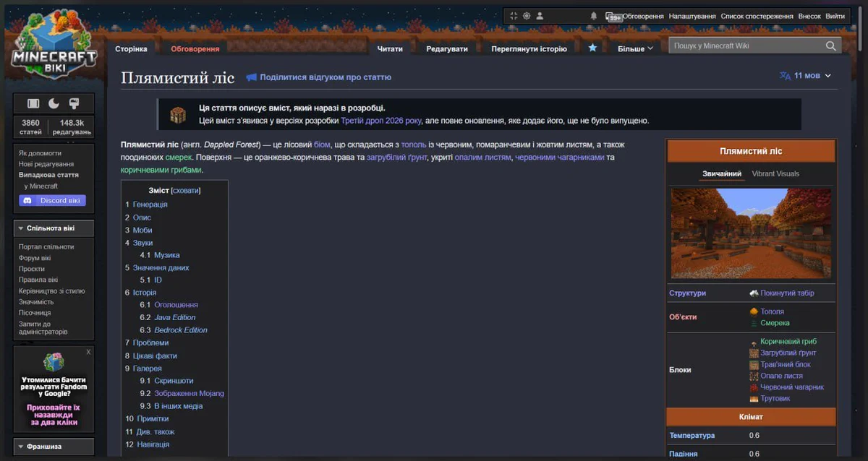Click the red bush block icon
The image size is (868, 461).
[754, 387]
